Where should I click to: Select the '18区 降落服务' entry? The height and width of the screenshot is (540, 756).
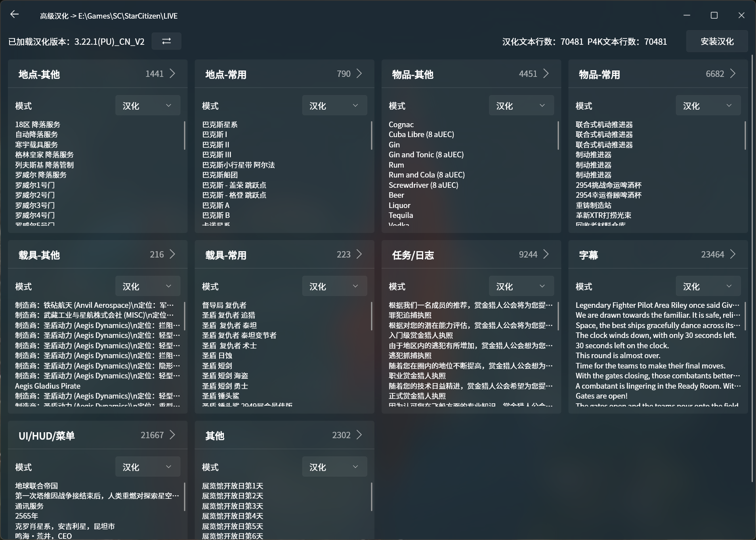tap(38, 124)
